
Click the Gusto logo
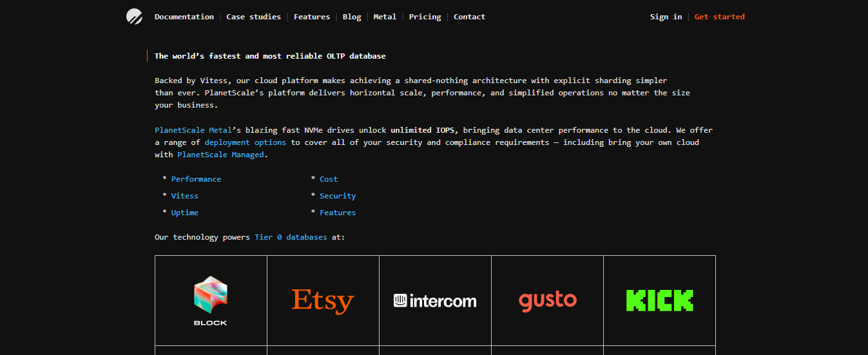click(x=547, y=301)
